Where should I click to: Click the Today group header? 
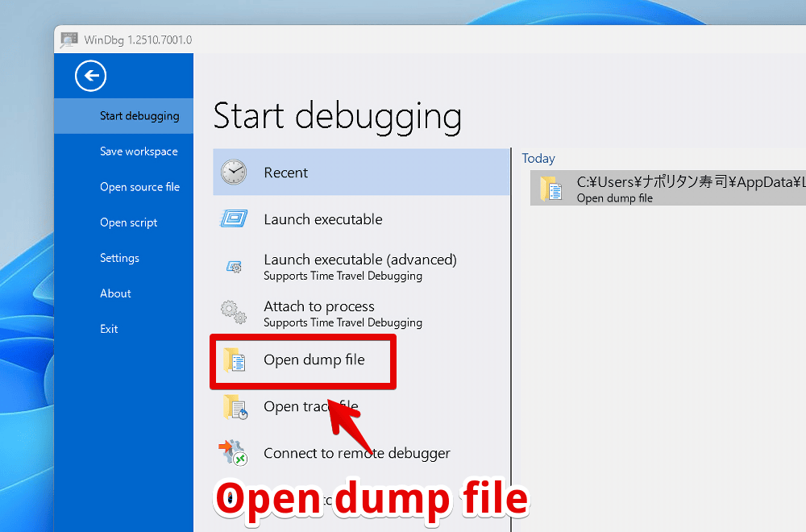click(538, 159)
